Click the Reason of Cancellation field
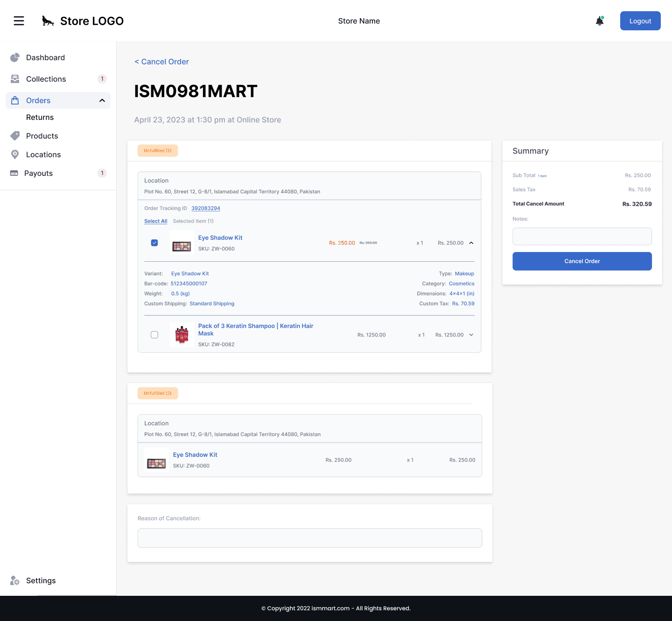Viewport: 672px width, 621px height. (x=310, y=538)
